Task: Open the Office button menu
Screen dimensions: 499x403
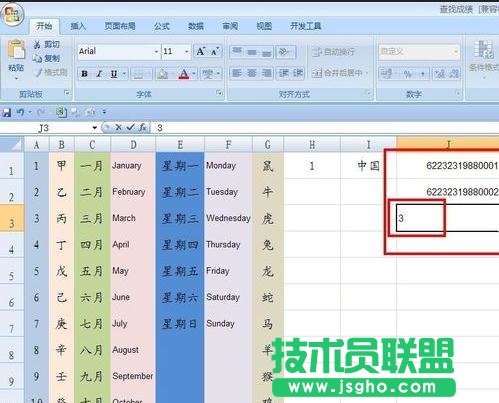Action: pos(13,15)
